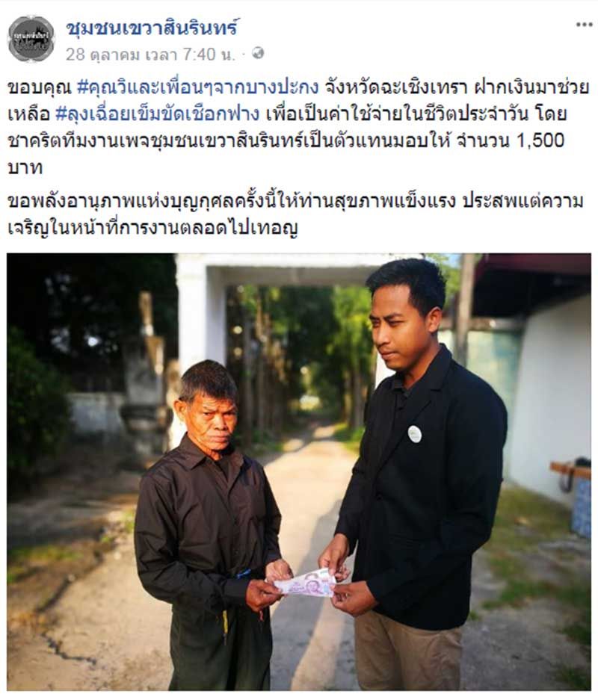The height and width of the screenshot is (700, 598).
Task: Click hashtag #ลุงเฉื่อยเข็มขัดเชือกฟาง
Action: pyautogui.click(x=157, y=114)
